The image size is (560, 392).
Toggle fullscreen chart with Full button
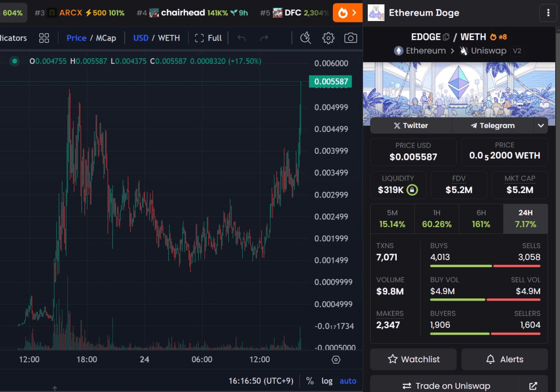(208, 38)
